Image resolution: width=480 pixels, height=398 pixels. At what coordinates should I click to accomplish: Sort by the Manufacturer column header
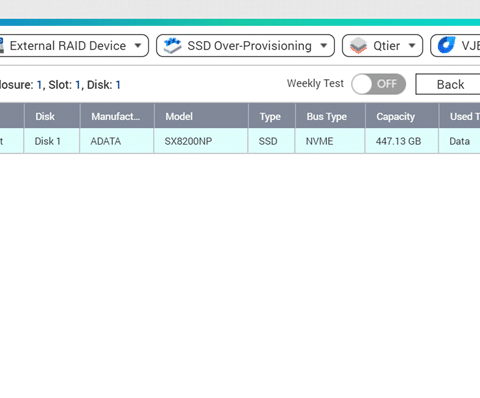coord(117,116)
